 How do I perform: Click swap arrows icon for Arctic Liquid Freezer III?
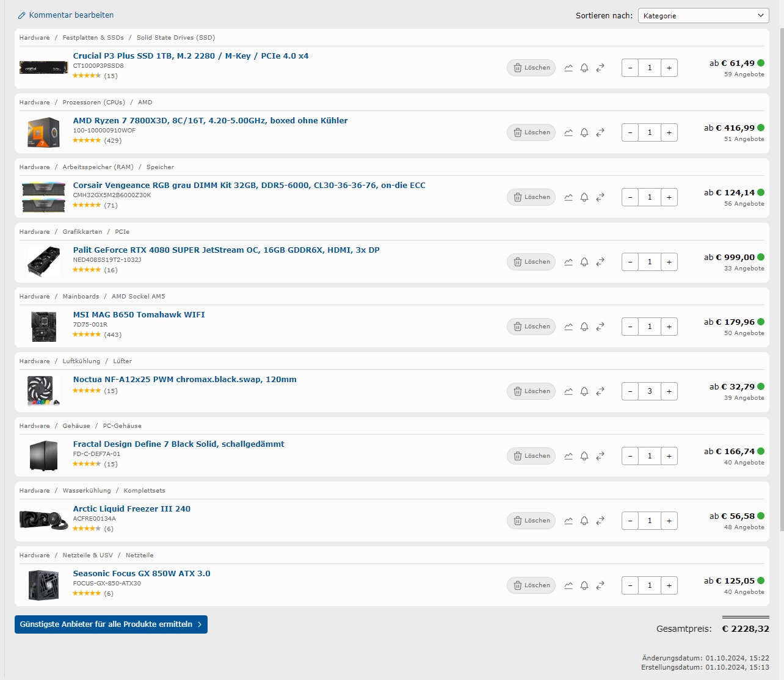[x=600, y=521]
